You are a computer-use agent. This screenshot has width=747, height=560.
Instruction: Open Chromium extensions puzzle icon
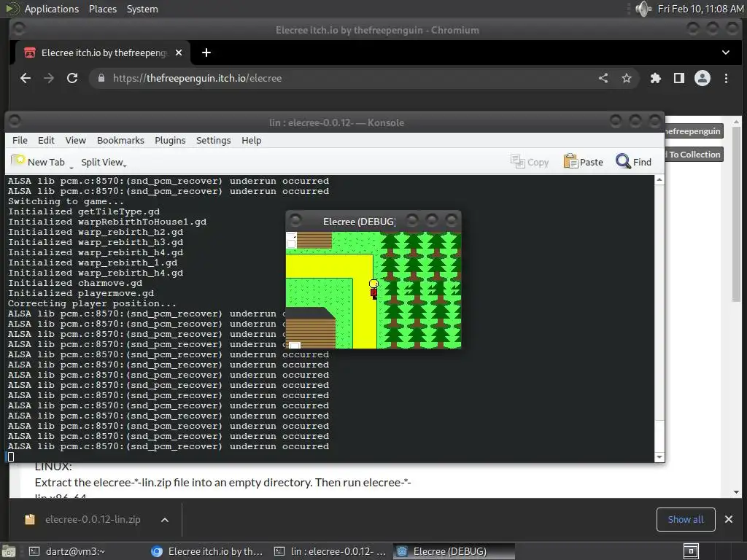pyautogui.click(x=656, y=78)
